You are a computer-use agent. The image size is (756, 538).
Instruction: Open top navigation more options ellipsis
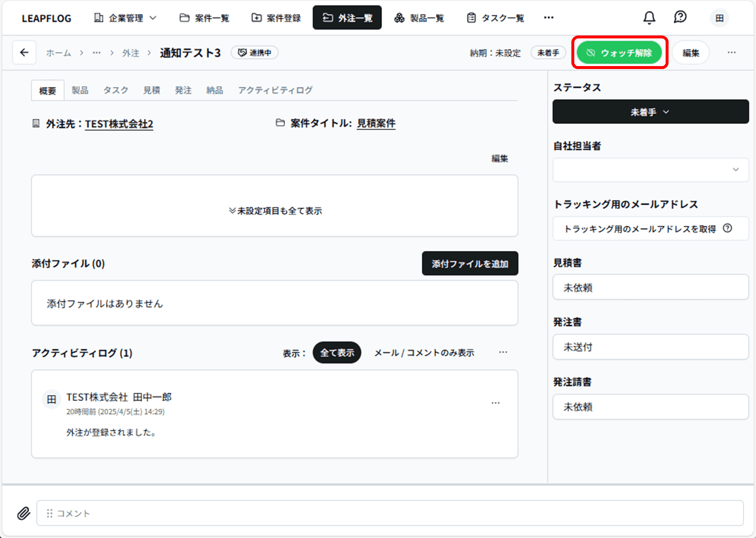[549, 18]
